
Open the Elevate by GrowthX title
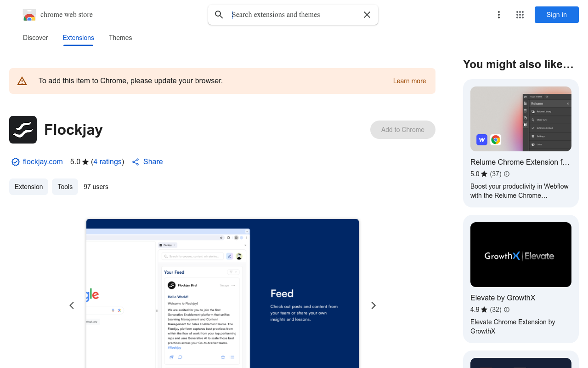coord(503,298)
